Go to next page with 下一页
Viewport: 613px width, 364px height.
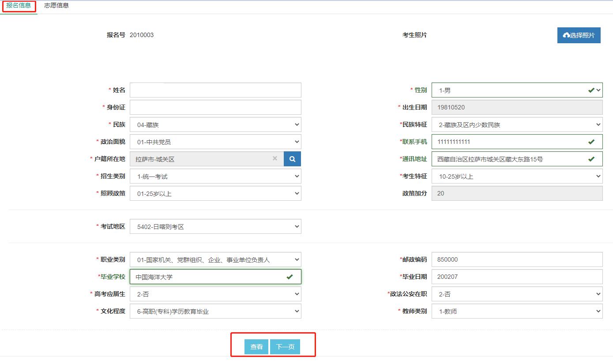coord(285,347)
